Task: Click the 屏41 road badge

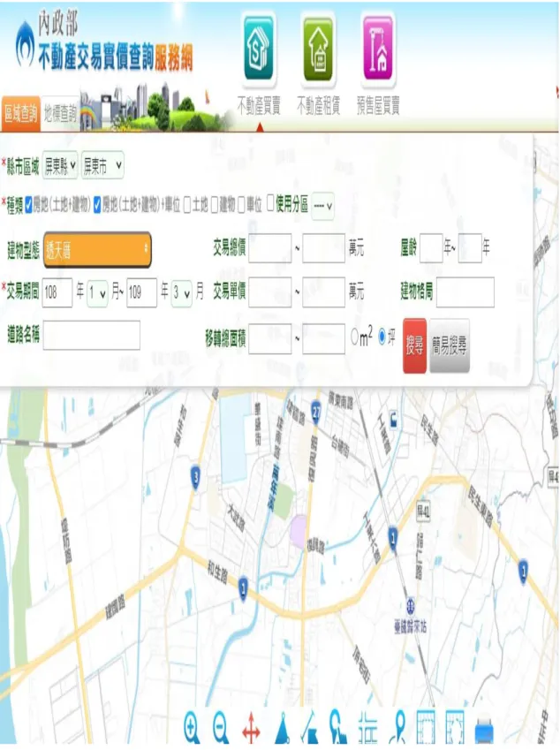Action: coord(423,511)
